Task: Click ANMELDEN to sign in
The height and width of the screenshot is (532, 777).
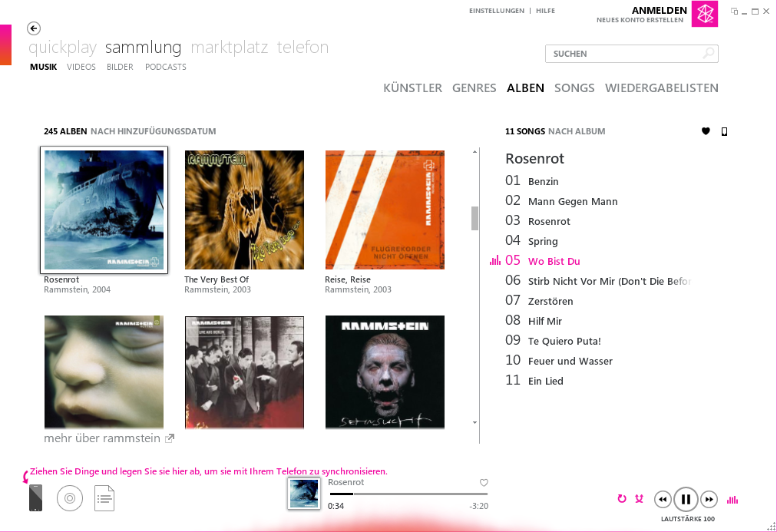Action: (659, 10)
